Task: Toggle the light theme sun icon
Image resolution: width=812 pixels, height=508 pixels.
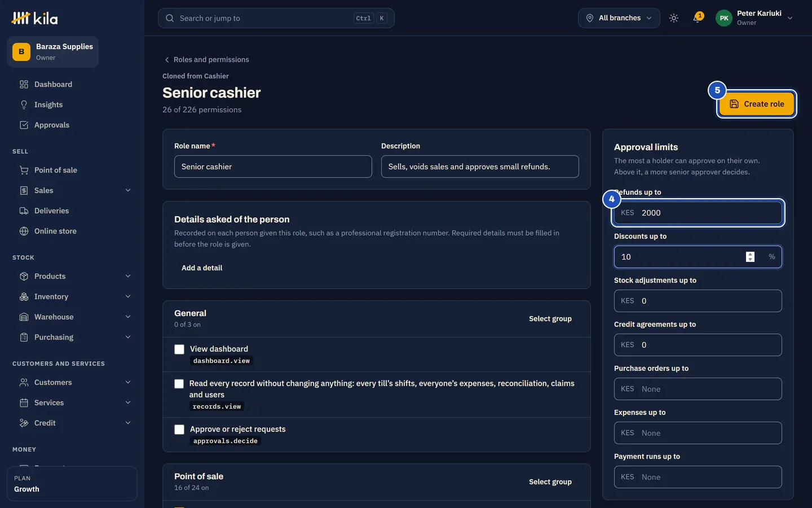Action: [674, 18]
